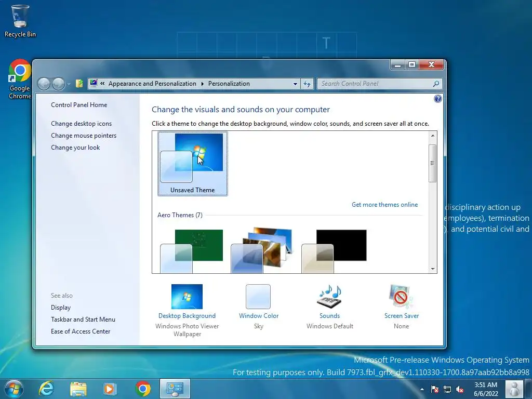Image resolution: width=532 pixels, height=399 pixels.
Task: Click the Control Panel address bar icon
Action: tap(94, 83)
